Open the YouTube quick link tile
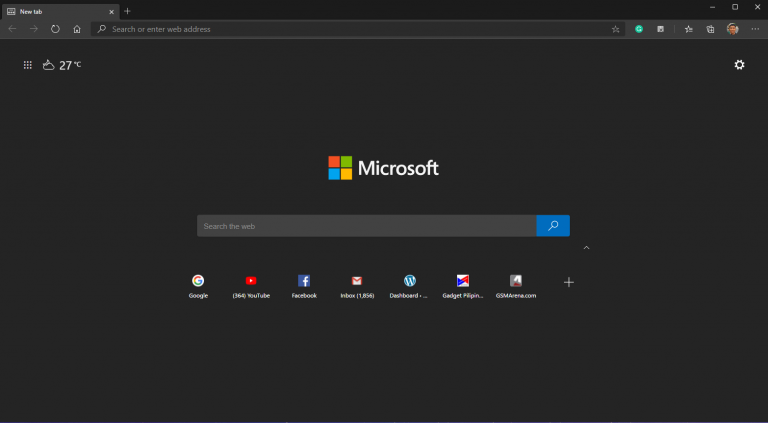Screen dimensions: 768x423 tap(251, 286)
